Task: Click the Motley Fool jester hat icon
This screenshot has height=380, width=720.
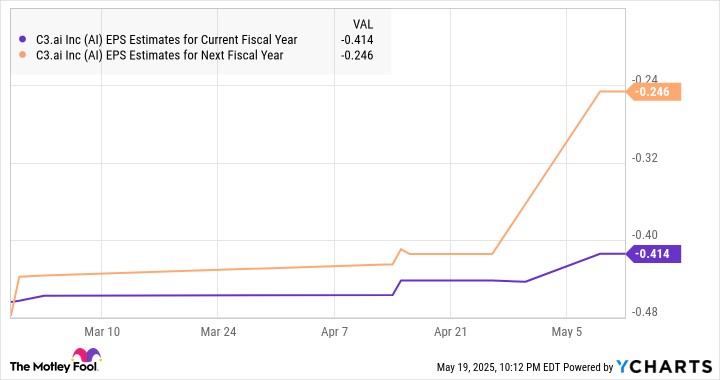Action: 86,355
